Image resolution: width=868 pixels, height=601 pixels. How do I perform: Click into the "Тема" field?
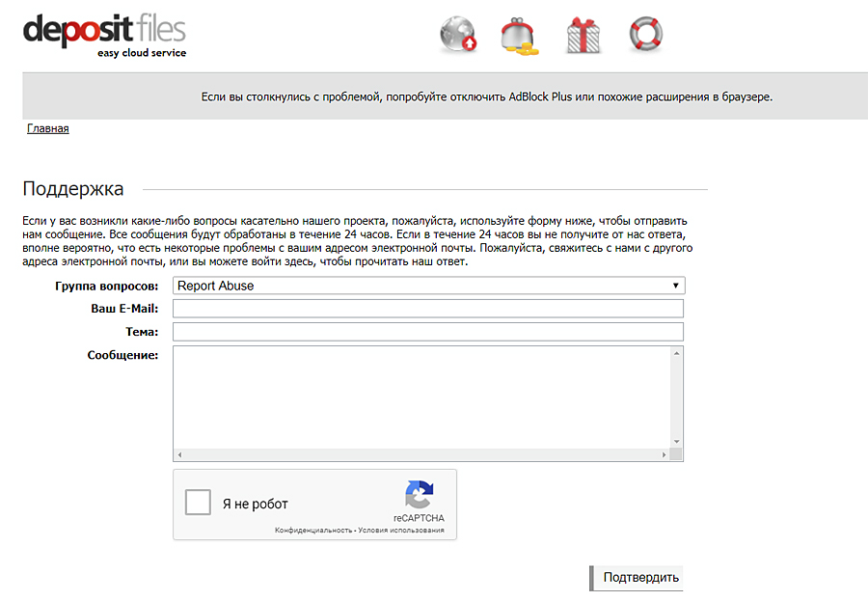[x=428, y=332]
